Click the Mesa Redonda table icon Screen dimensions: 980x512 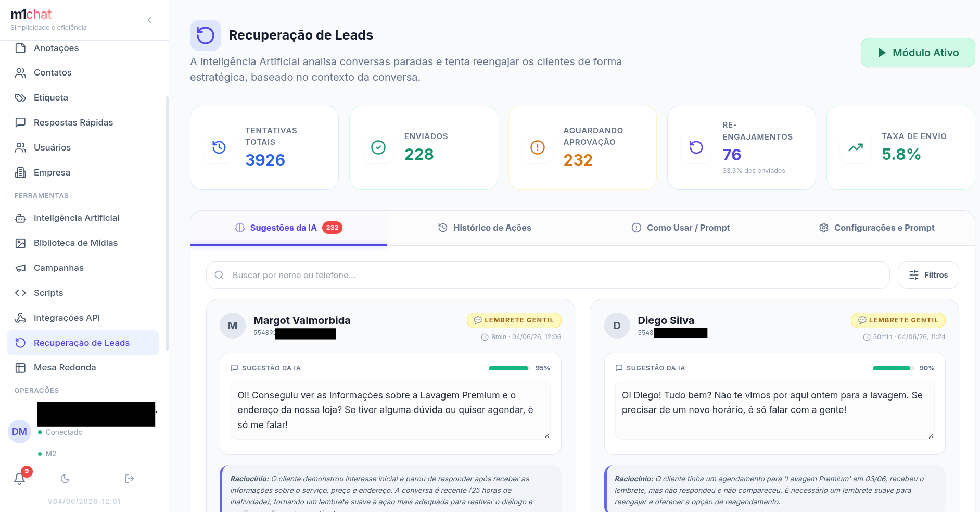[x=20, y=368]
